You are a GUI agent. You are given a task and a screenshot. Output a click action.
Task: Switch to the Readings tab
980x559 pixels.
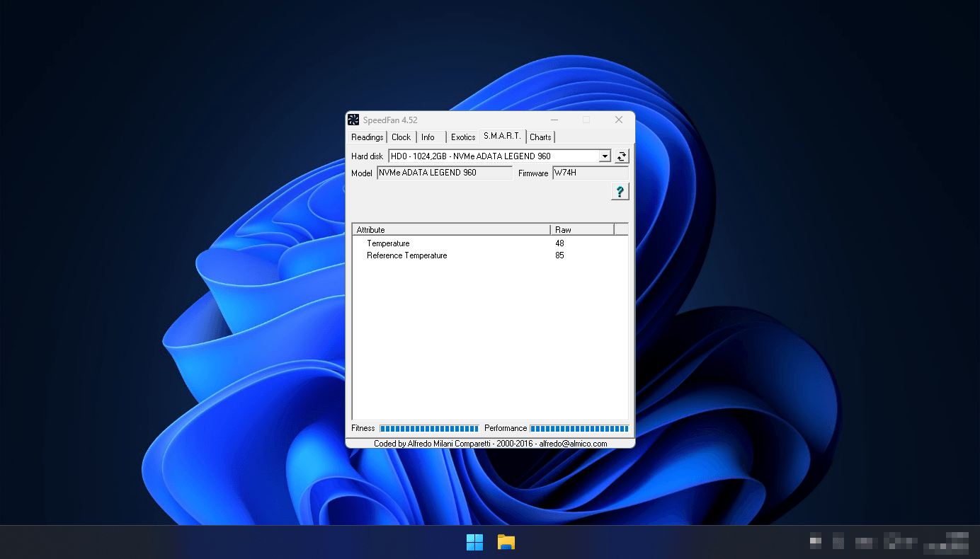367,137
